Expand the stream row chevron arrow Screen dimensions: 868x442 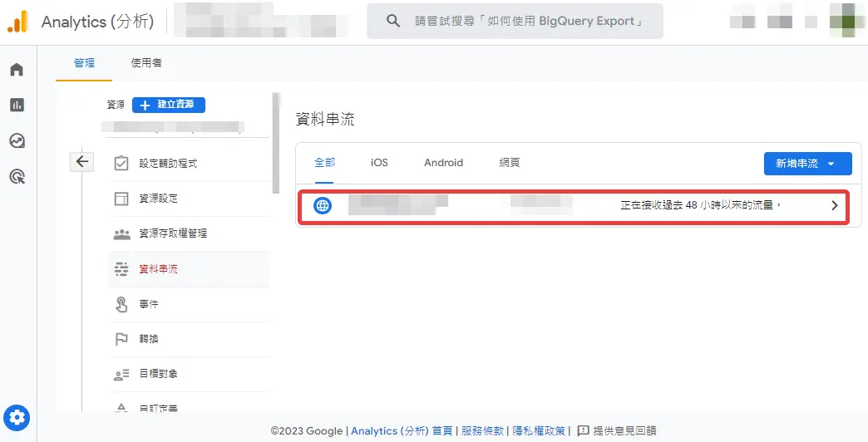click(835, 206)
